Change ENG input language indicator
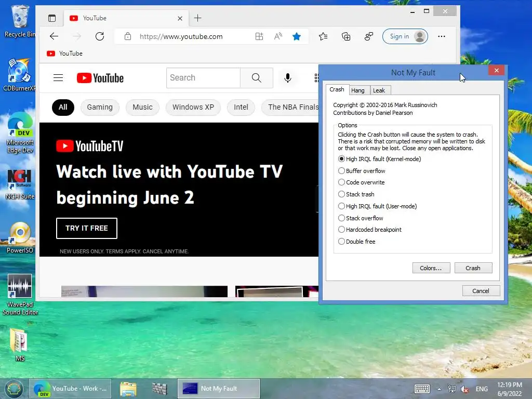The height and width of the screenshot is (399, 532). (482, 389)
